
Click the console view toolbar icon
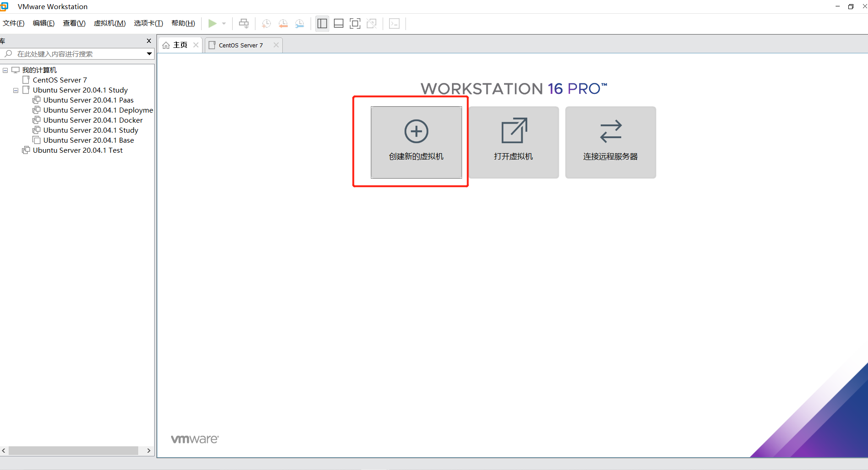click(394, 24)
